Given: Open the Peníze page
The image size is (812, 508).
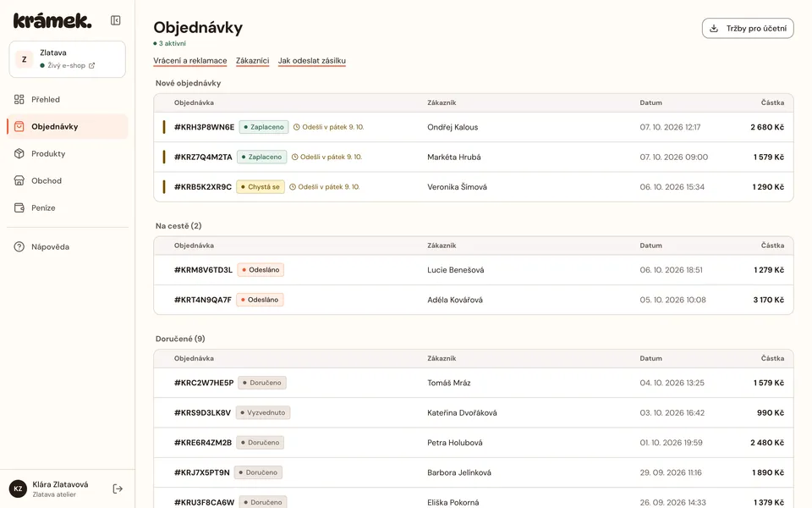Looking at the screenshot, I should tap(68, 208).
